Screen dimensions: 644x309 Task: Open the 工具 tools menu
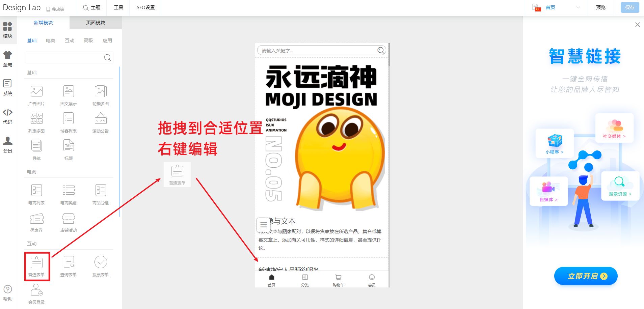[118, 7]
